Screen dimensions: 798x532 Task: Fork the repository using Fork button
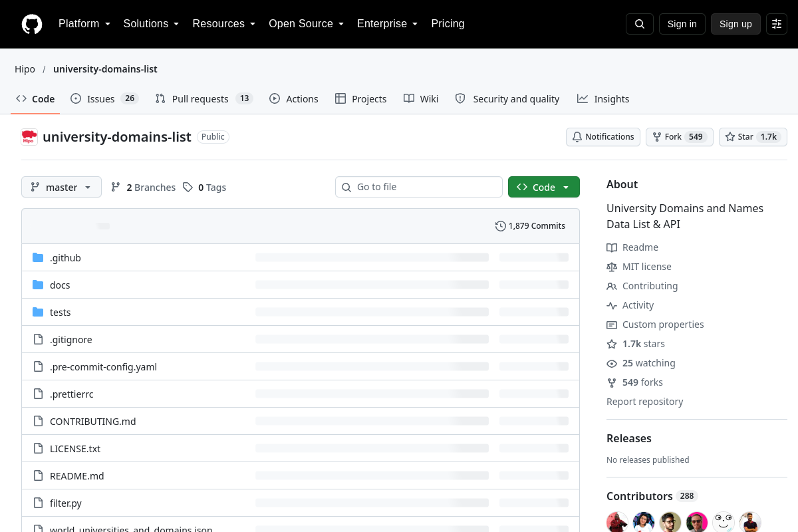pos(680,137)
